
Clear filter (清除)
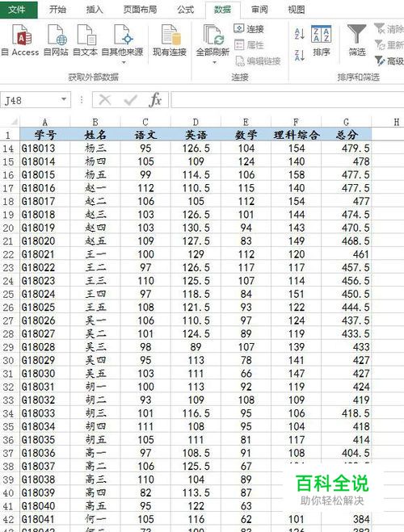coord(389,29)
